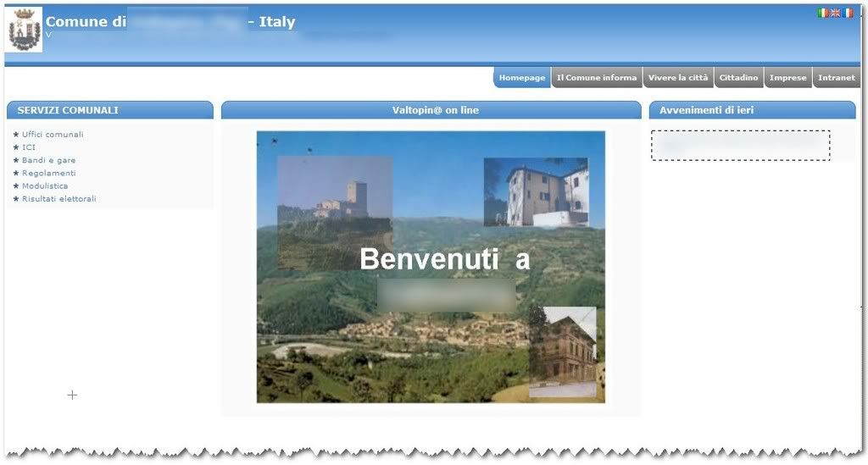Click the dashed box under Avvenimenti di ieri
The width and height of the screenshot is (868, 465).
740,146
